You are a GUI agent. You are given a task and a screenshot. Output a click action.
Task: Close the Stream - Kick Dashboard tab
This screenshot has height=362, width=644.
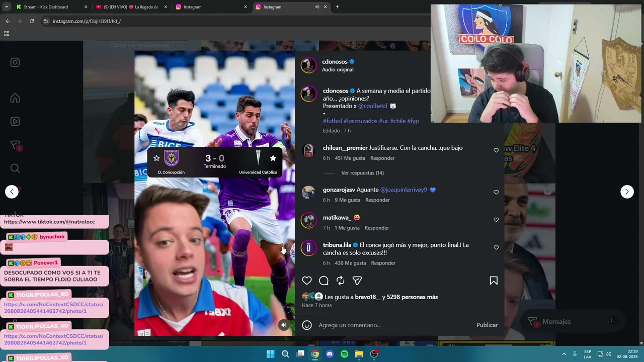(86, 7)
